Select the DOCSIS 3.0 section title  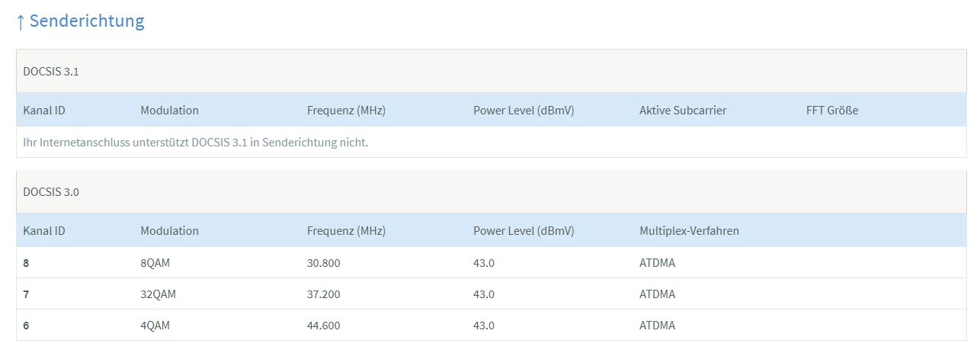[x=51, y=192]
